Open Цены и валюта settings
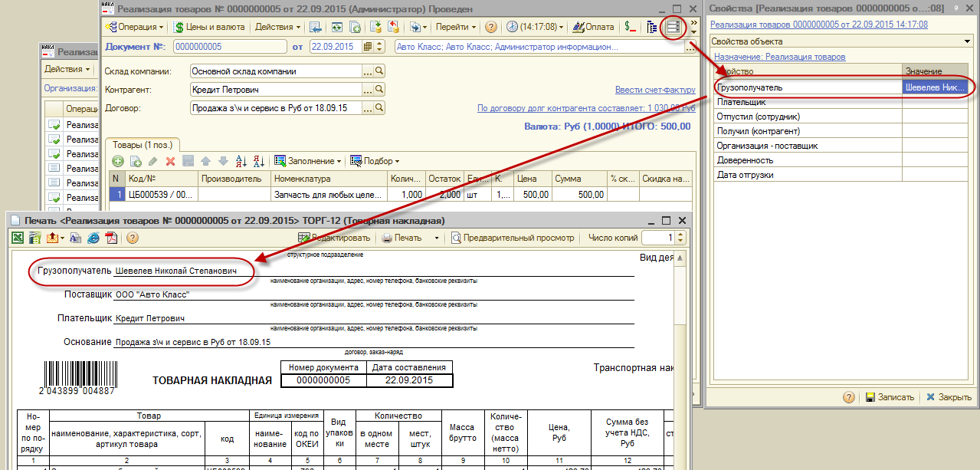The height and width of the screenshot is (470, 980). [x=208, y=27]
